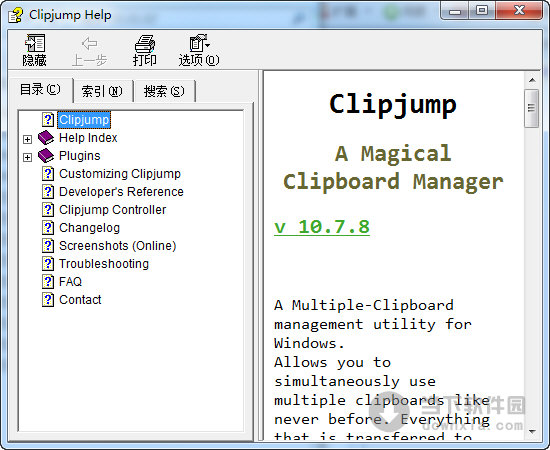The height and width of the screenshot is (450, 550).
Task: Click the Back (上一步) toolbar arrow
Action: click(x=89, y=50)
